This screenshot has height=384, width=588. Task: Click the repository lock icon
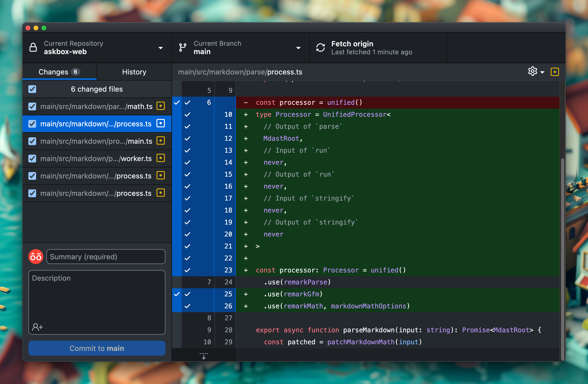pos(33,48)
